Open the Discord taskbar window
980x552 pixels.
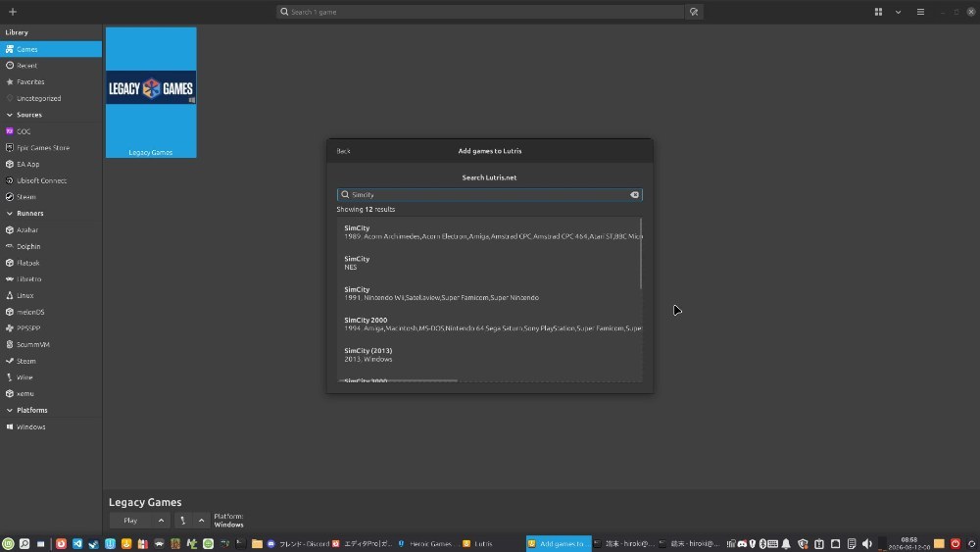[x=298, y=544]
